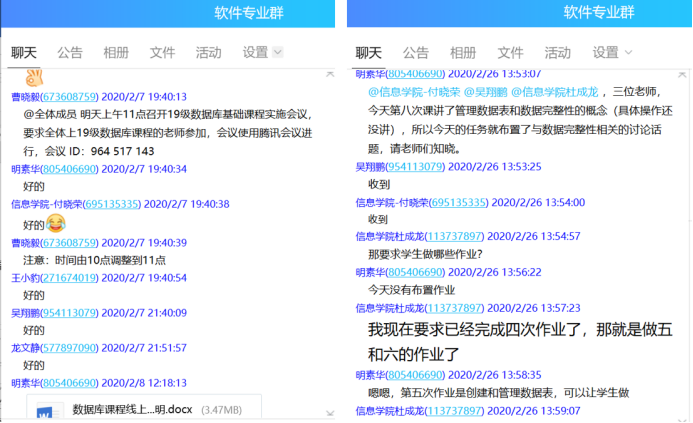Open QQ link 113737897 at 13:57:23
Screen dimensions: 693x423
point(454,308)
